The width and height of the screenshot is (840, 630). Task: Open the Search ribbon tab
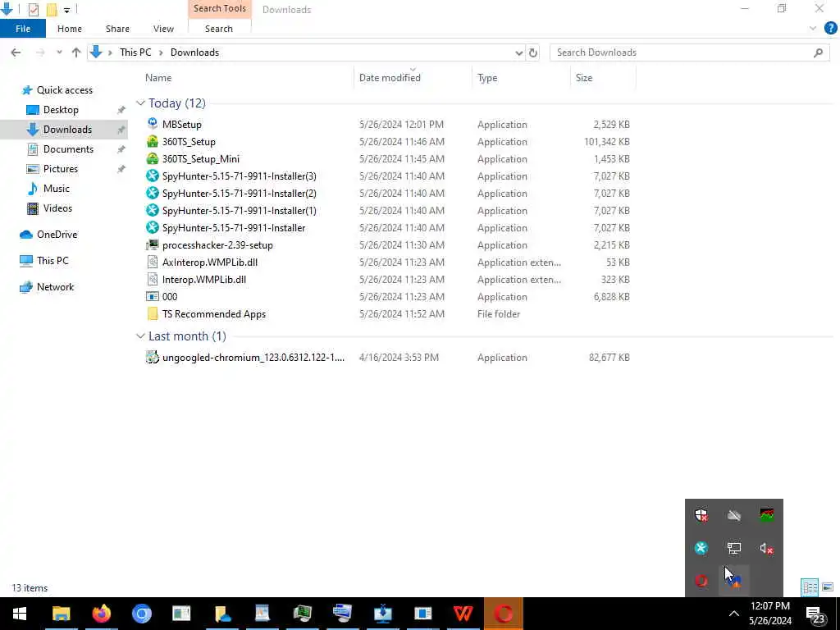[219, 29]
